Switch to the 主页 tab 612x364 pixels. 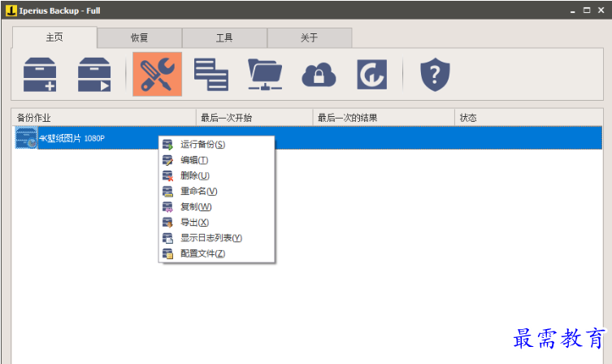point(54,37)
